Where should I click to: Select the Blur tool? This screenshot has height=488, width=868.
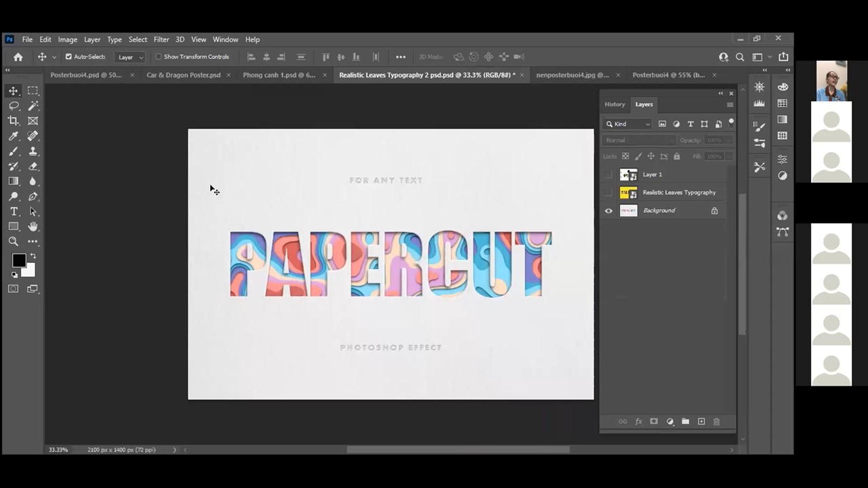coord(33,181)
